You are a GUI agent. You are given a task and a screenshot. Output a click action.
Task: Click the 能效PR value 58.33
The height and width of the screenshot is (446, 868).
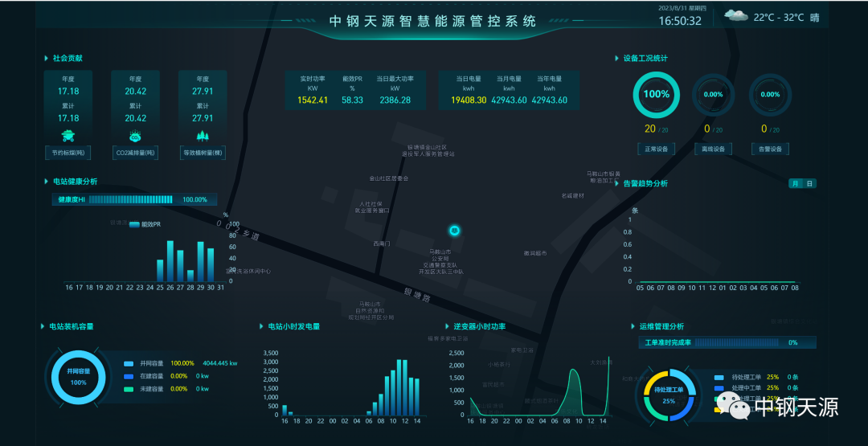(352, 100)
